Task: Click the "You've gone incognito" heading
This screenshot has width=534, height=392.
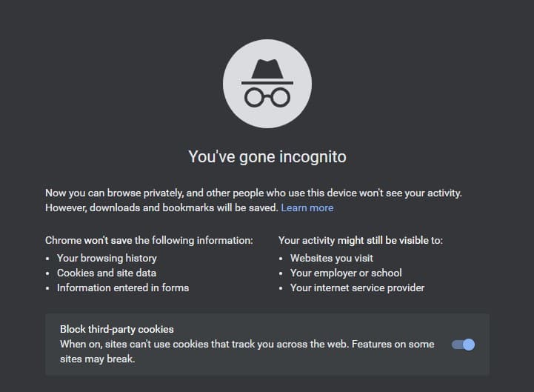Action: coord(267,156)
